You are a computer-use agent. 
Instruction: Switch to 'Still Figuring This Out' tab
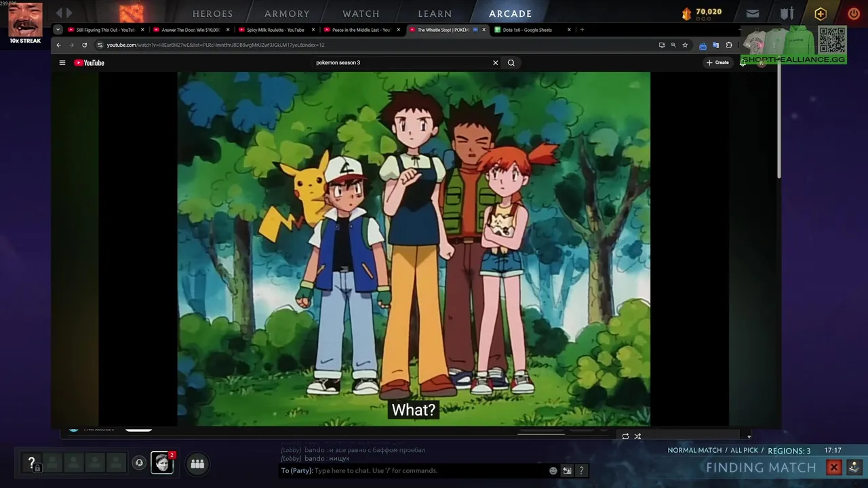[x=105, y=30]
